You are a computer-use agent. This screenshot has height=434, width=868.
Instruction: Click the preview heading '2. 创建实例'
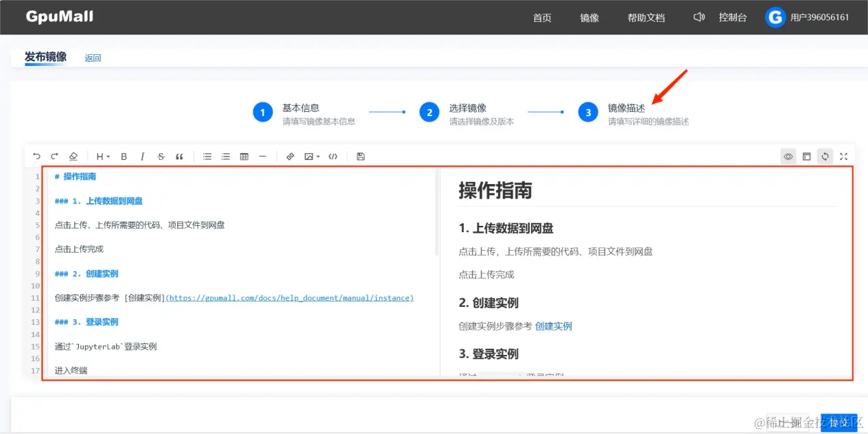(489, 303)
